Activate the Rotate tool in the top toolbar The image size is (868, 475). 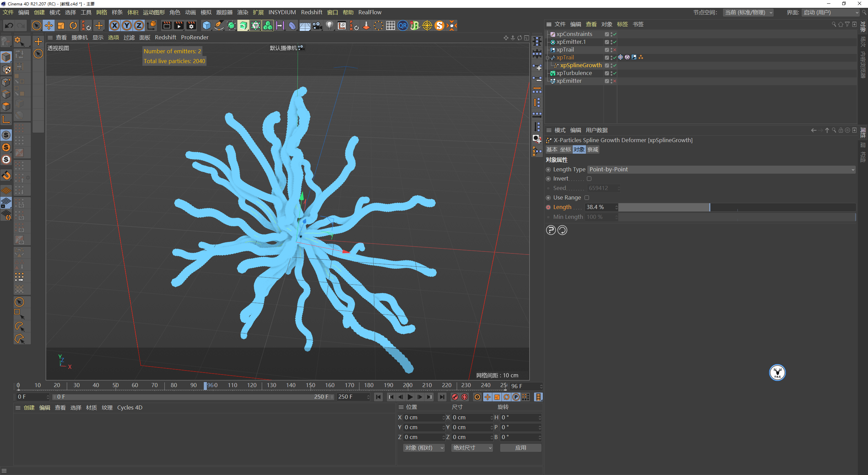[x=73, y=25]
